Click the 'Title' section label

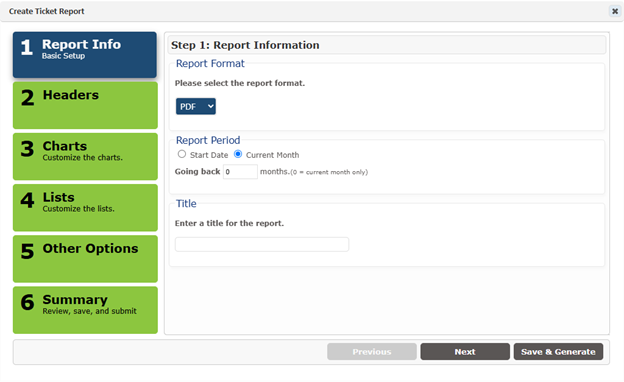tap(186, 204)
